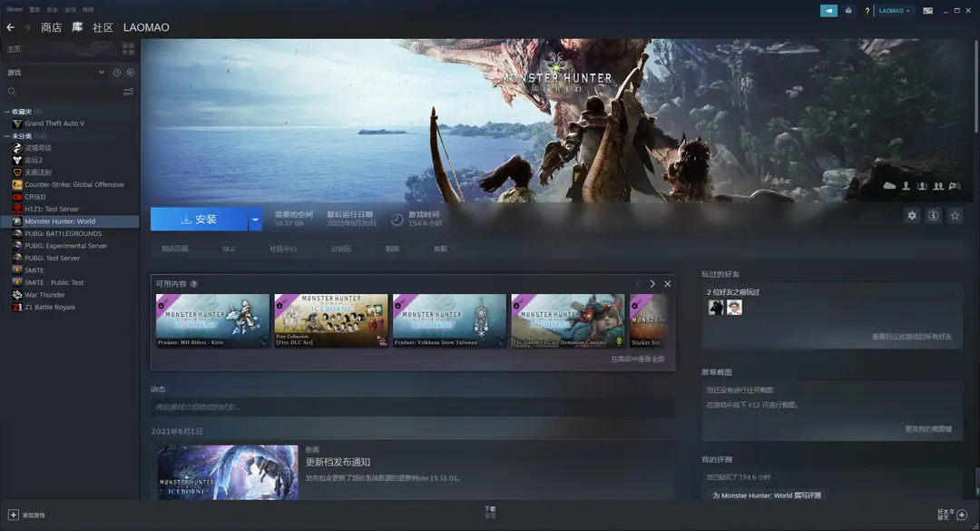Click write review for Monster Hunter: World
Image resolution: width=980 pixels, height=531 pixels.
point(767,496)
